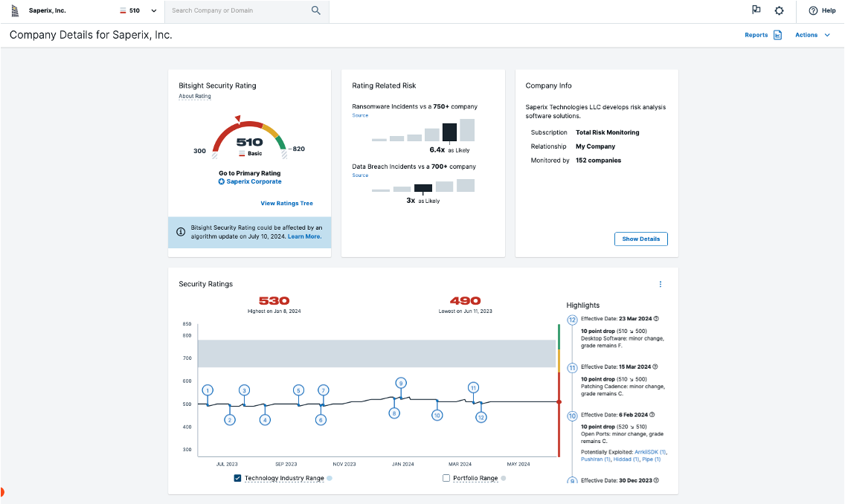Open the About Rating link
The image size is (845, 504).
(x=195, y=97)
